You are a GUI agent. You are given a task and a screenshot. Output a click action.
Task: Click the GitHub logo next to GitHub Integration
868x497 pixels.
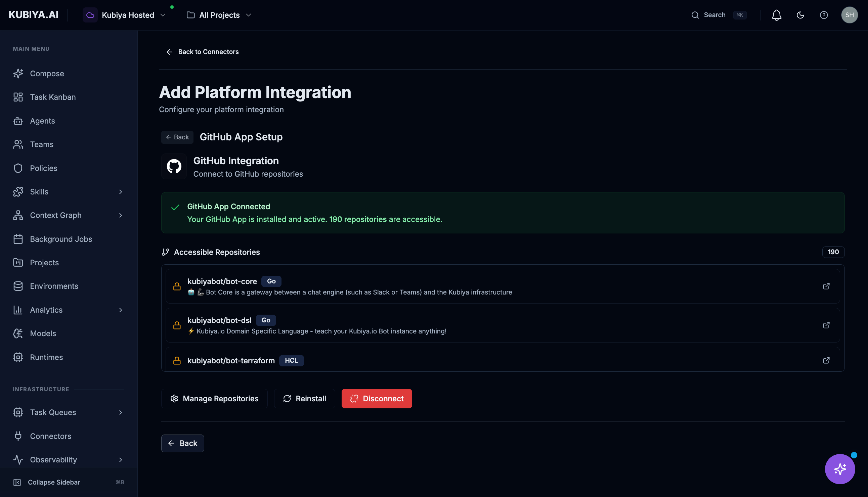pos(174,166)
